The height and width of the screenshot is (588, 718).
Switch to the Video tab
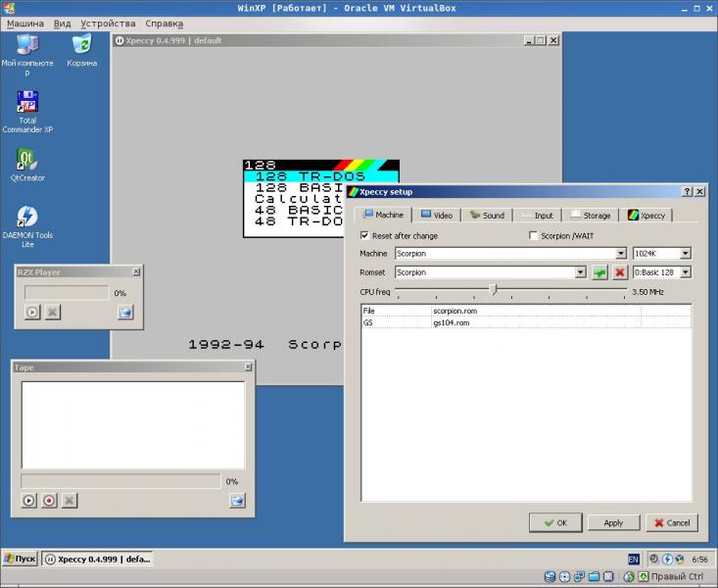coord(436,215)
